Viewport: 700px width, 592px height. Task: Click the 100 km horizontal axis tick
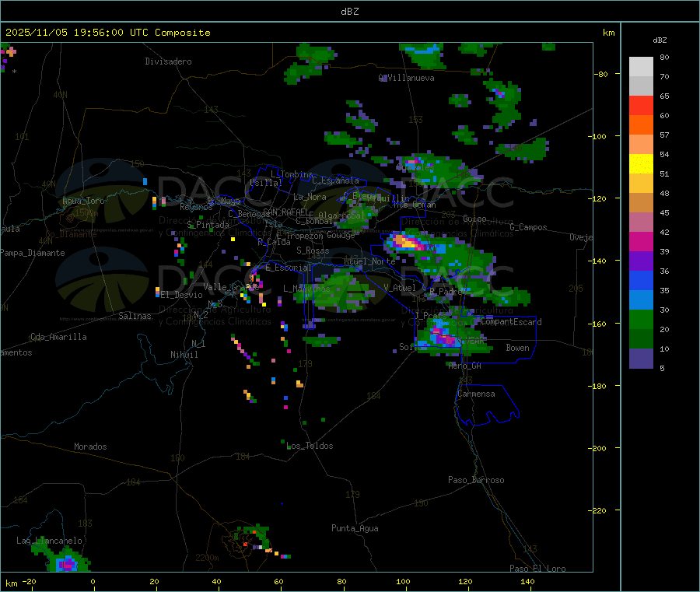coord(403,581)
